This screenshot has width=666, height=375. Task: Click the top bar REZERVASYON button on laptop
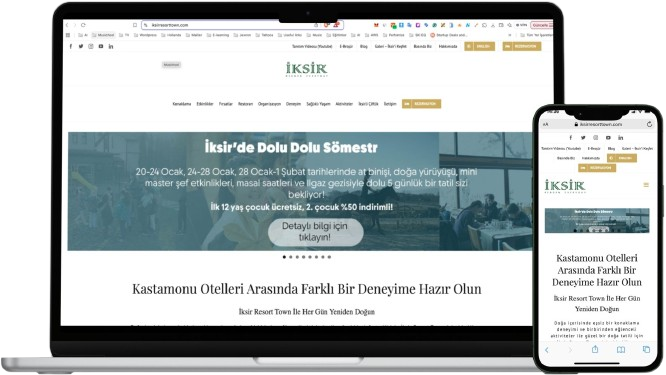pos(522,46)
